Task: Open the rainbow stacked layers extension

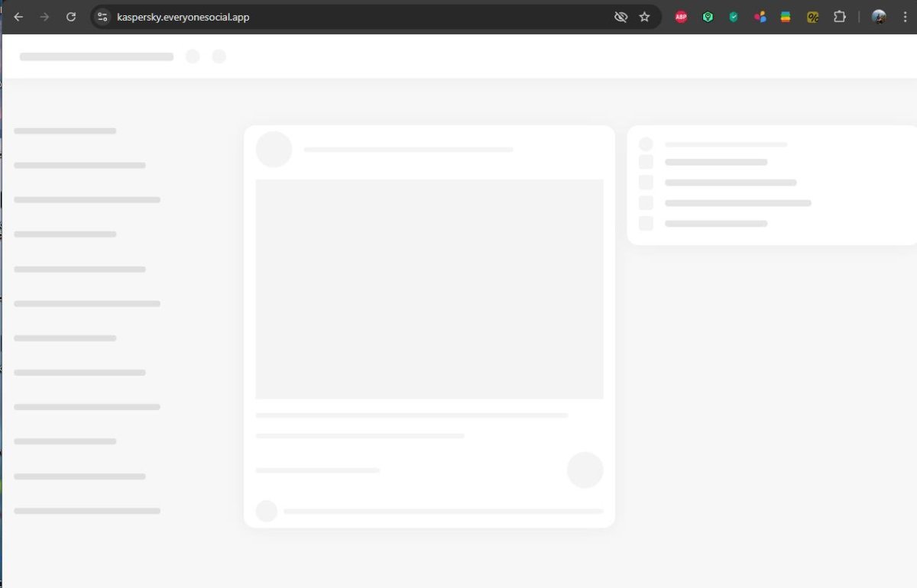Action: tap(786, 17)
